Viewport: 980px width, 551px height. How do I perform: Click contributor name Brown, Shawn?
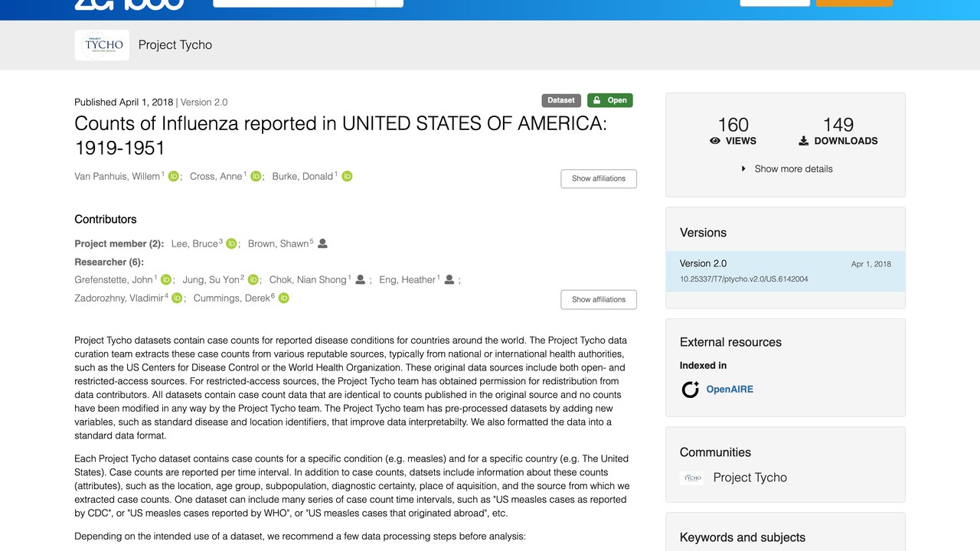[278, 243]
